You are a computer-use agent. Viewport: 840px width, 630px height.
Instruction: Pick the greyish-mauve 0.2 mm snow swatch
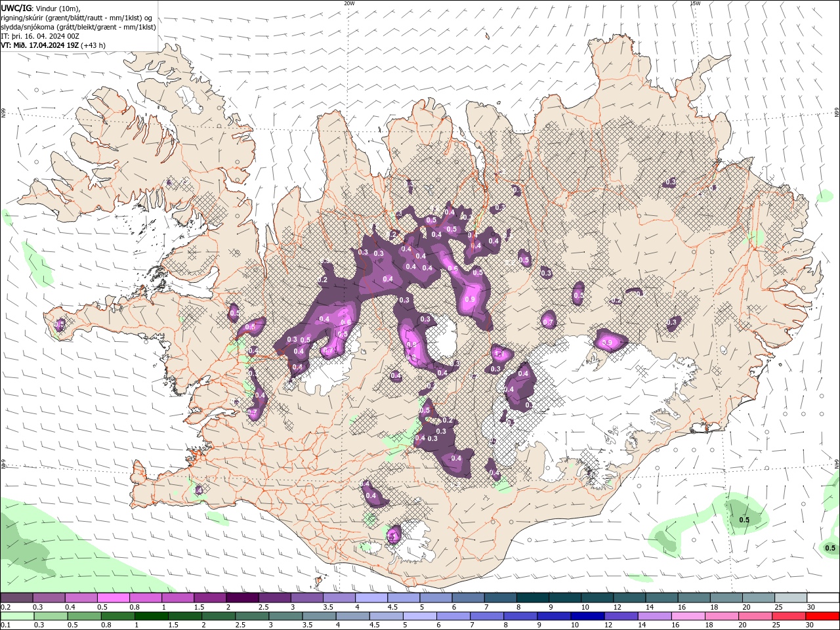[16, 597]
